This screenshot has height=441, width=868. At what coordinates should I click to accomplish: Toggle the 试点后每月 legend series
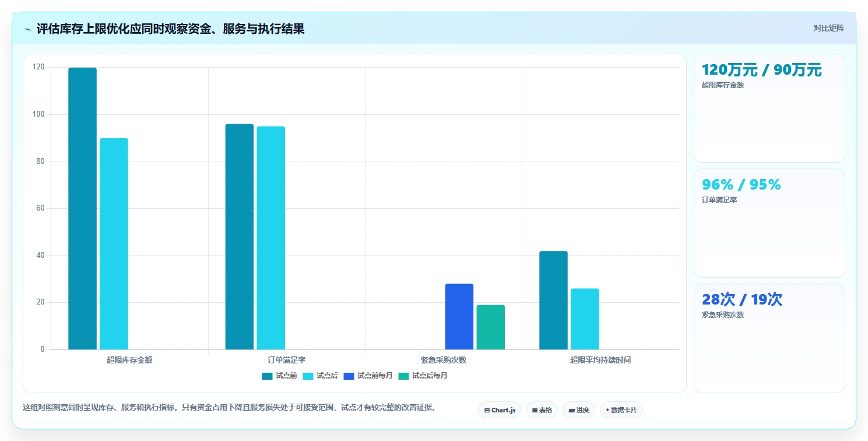[423, 376]
